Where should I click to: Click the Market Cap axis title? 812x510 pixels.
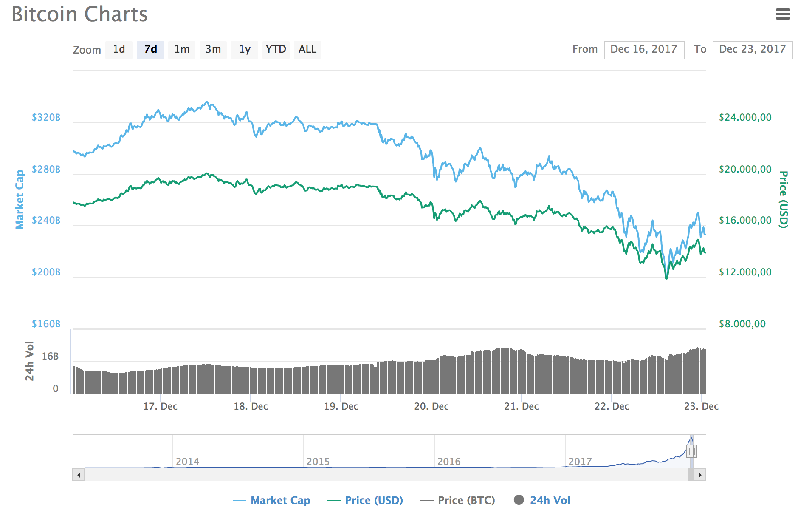(x=20, y=199)
